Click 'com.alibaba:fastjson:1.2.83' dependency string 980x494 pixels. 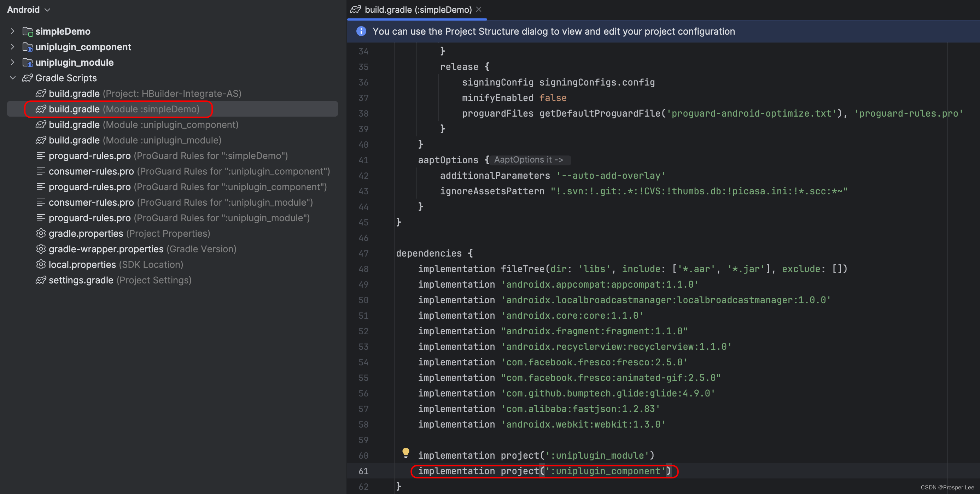click(580, 409)
